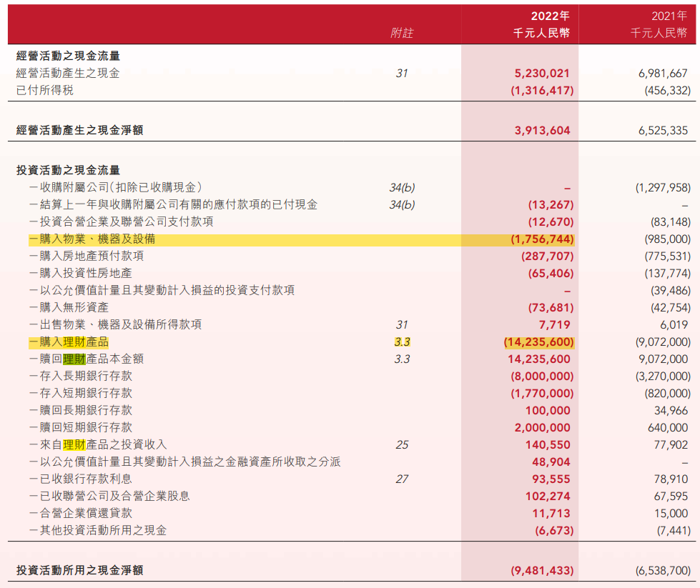Click the 收購附屬公司(扣除已收購現金) row label
The image size is (700, 588).
[x=116, y=187]
